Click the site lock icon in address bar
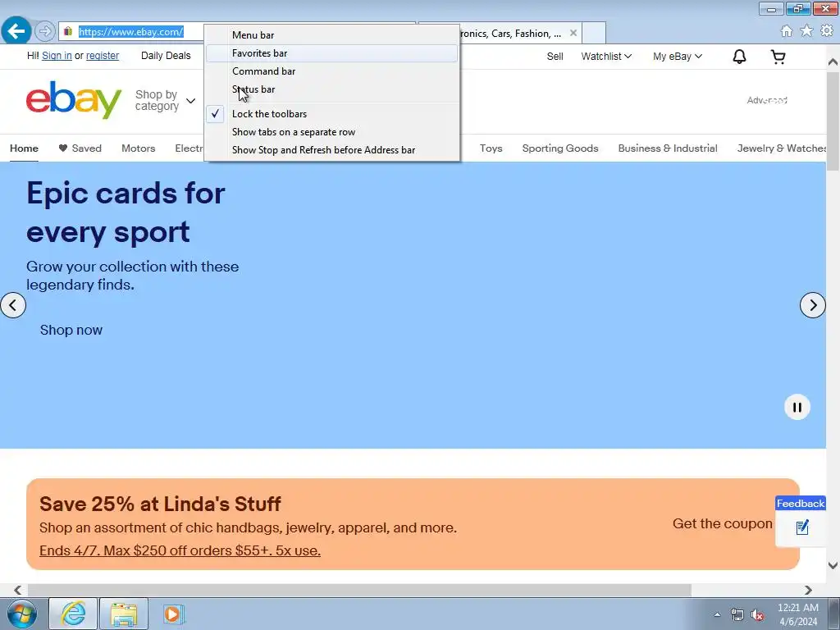Screen dimensions: 840x630 [x=68, y=32]
